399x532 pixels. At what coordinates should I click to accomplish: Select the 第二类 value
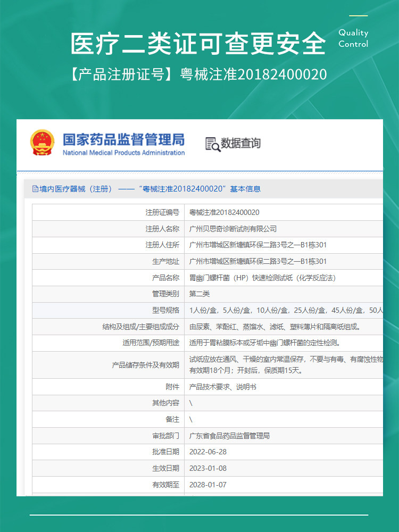199,294
